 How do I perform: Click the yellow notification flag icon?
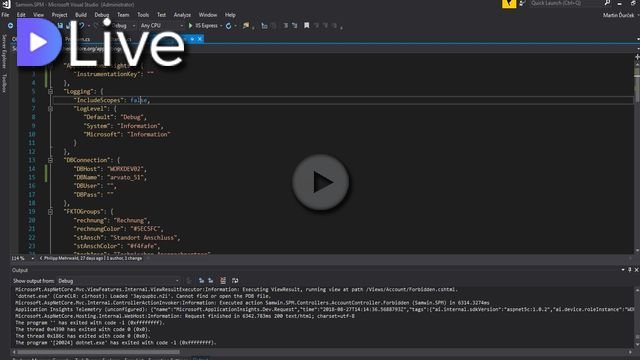(x=509, y=4)
